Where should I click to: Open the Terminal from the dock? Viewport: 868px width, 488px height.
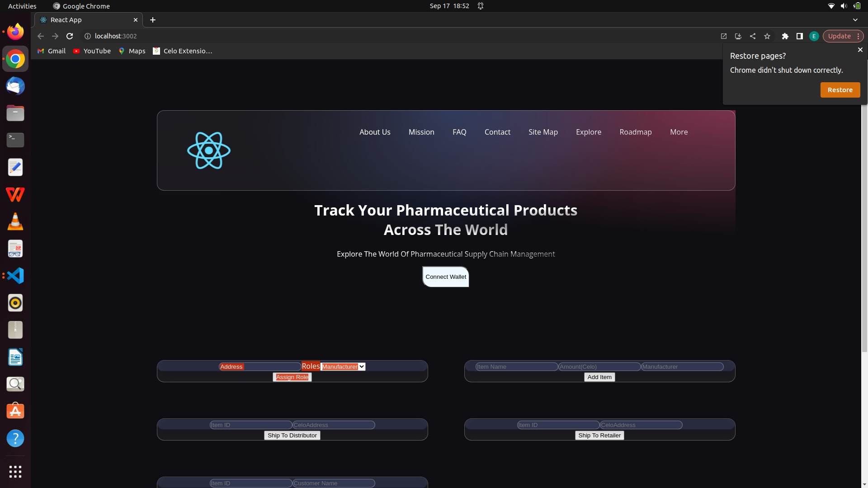(15, 140)
